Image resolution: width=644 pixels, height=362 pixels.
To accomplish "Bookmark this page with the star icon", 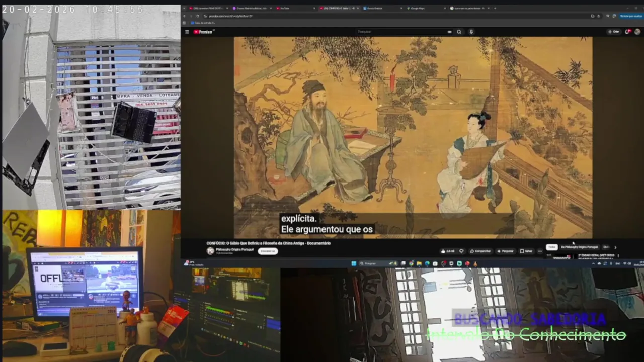I will (x=598, y=16).
